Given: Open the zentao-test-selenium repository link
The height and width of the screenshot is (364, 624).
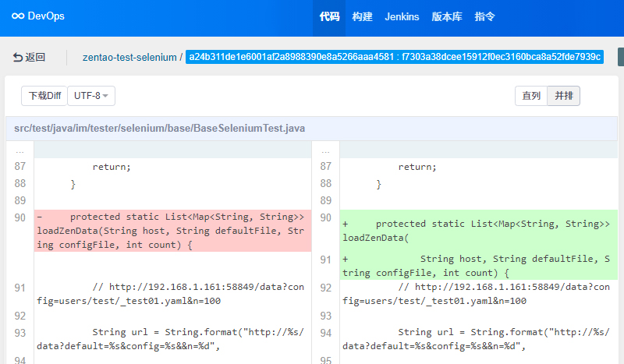Looking at the screenshot, I should (129, 57).
